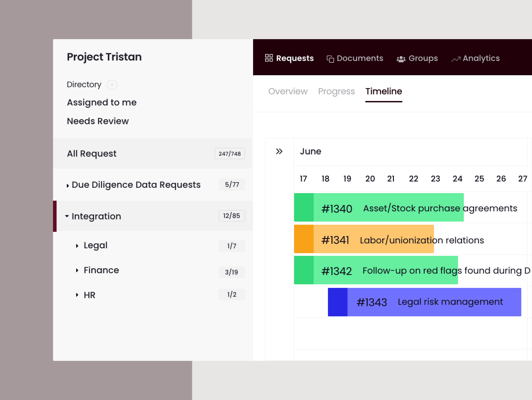The image size is (532, 400).
Task: Open the Needs Review list
Action: (98, 121)
